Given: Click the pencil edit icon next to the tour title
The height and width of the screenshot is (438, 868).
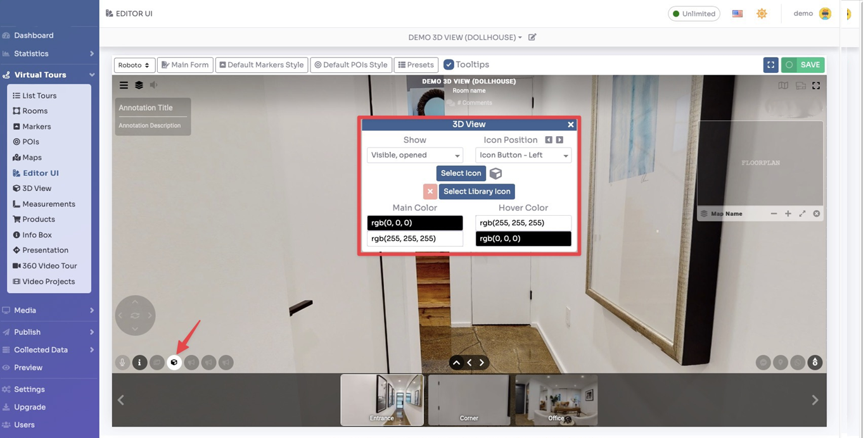Looking at the screenshot, I should 532,37.
